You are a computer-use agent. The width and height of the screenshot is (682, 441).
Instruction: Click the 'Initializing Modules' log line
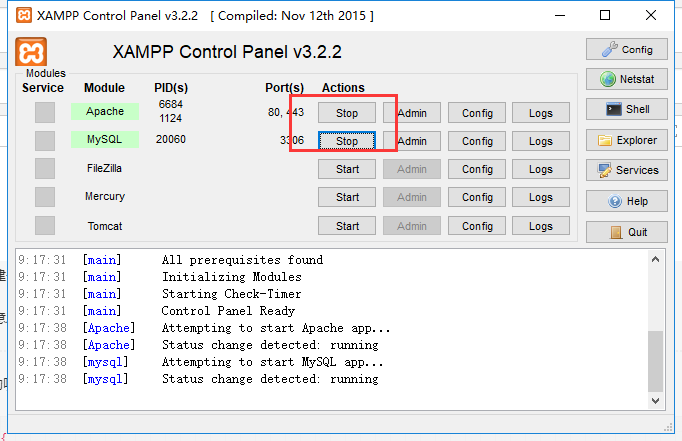coord(232,277)
